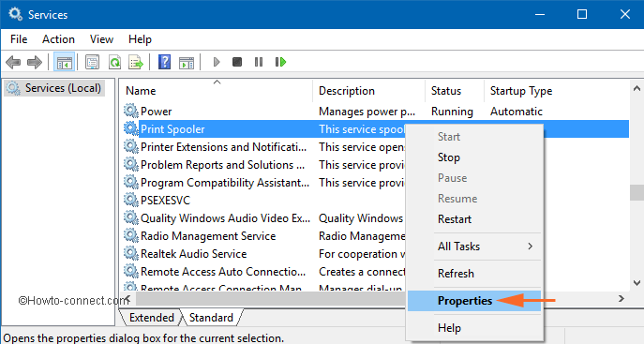Click the Stop Service square icon
The height and width of the screenshot is (344, 644).
pos(237,63)
